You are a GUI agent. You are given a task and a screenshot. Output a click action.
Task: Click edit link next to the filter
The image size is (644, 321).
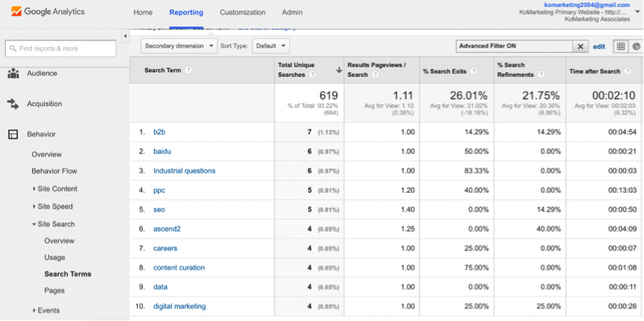pyautogui.click(x=599, y=46)
